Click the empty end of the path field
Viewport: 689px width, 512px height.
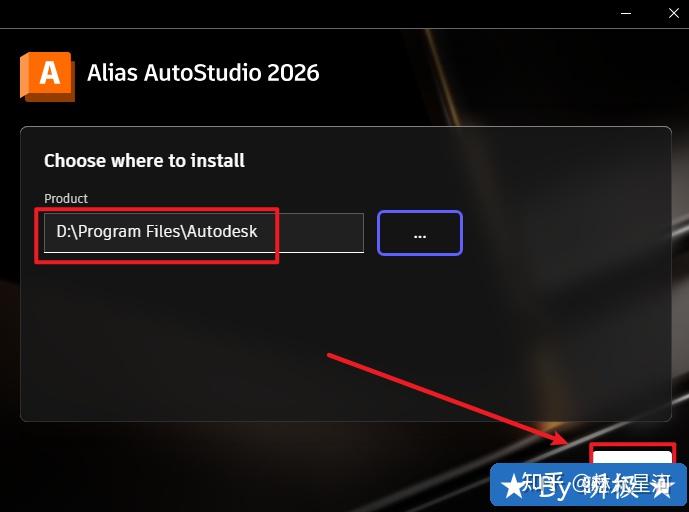tap(321, 232)
